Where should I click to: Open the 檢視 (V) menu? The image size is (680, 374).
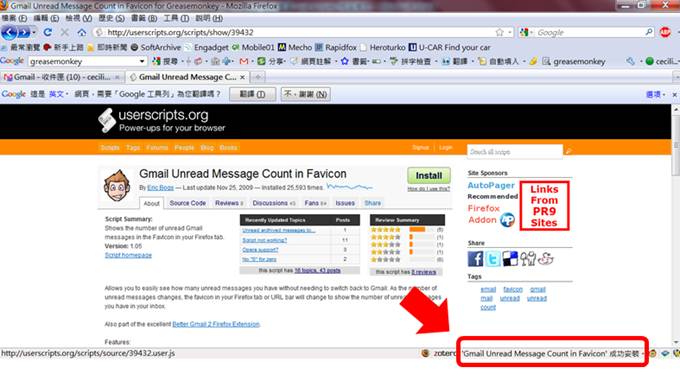point(78,18)
